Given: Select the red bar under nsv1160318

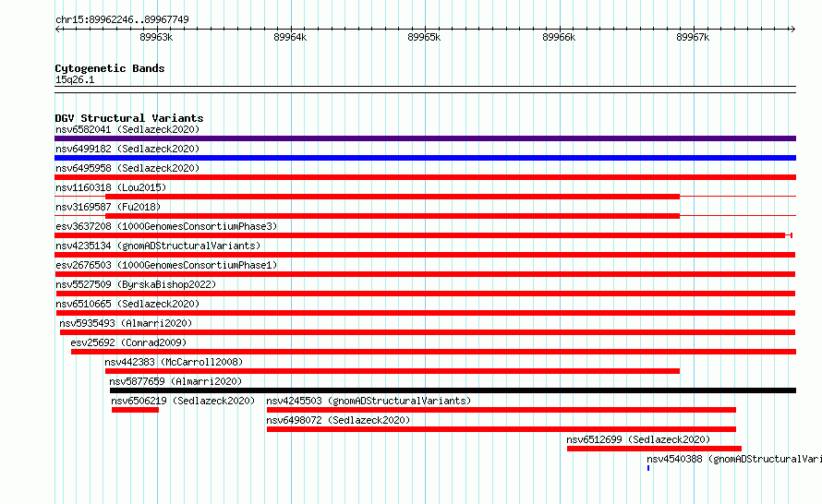Looking at the screenshot, I should click(x=393, y=197).
